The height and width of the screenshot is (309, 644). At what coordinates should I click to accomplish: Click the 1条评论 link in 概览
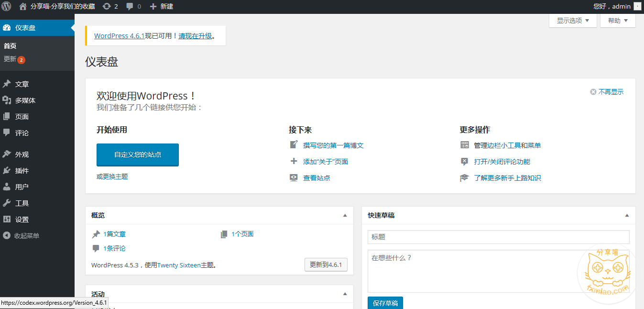(x=114, y=249)
